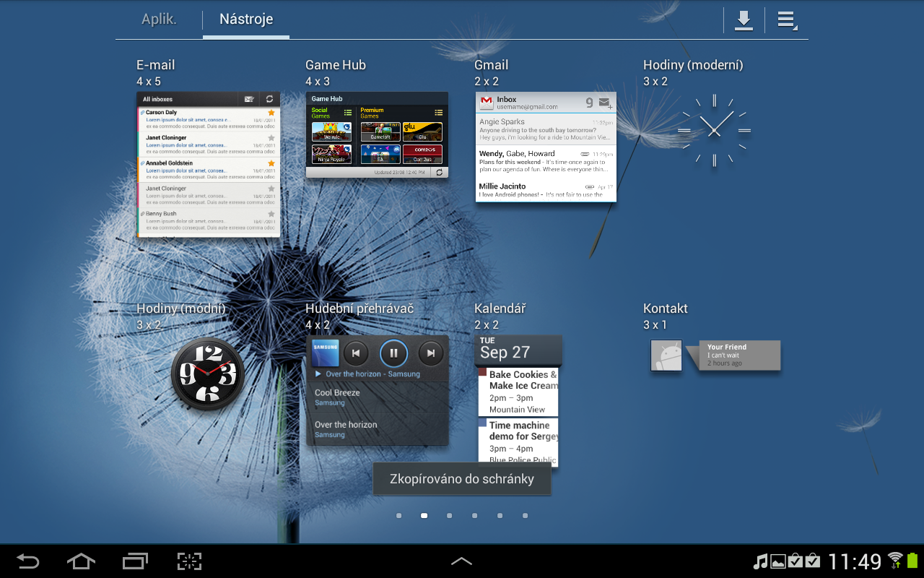This screenshot has width=924, height=578.
Task: Select the Kalendář Sep 27 widget
Action: click(518, 400)
